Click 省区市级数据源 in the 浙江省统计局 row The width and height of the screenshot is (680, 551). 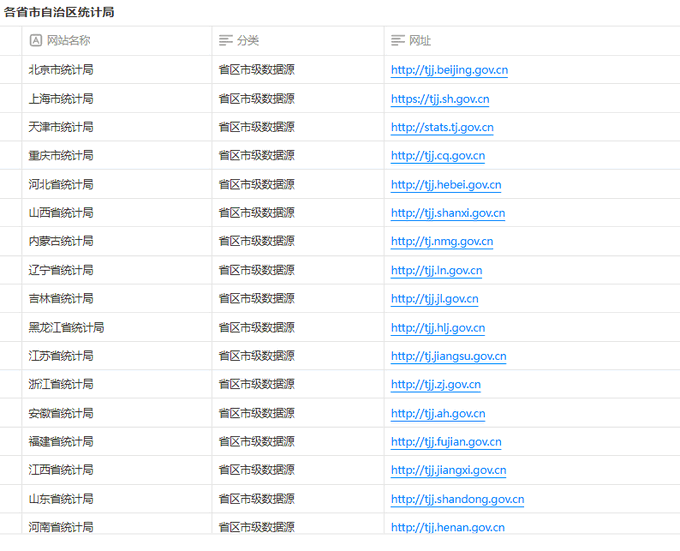[257, 384]
